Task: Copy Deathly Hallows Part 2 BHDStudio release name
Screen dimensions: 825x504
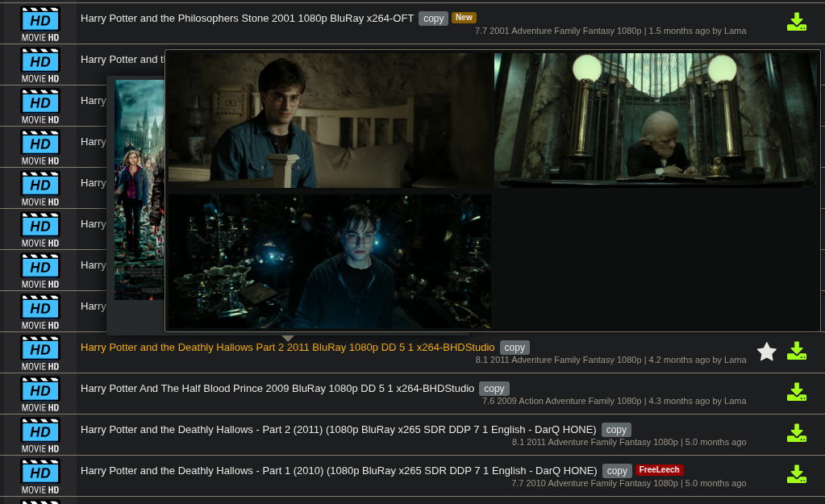Action: click(515, 348)
